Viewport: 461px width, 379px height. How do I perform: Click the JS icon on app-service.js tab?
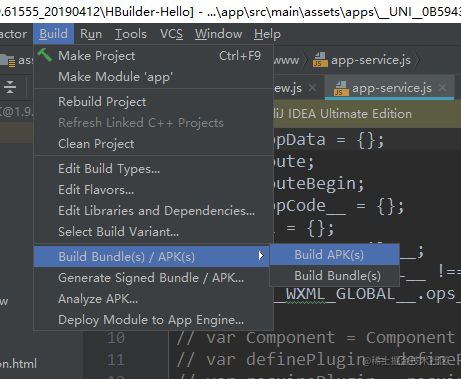(x=341, y=88)
